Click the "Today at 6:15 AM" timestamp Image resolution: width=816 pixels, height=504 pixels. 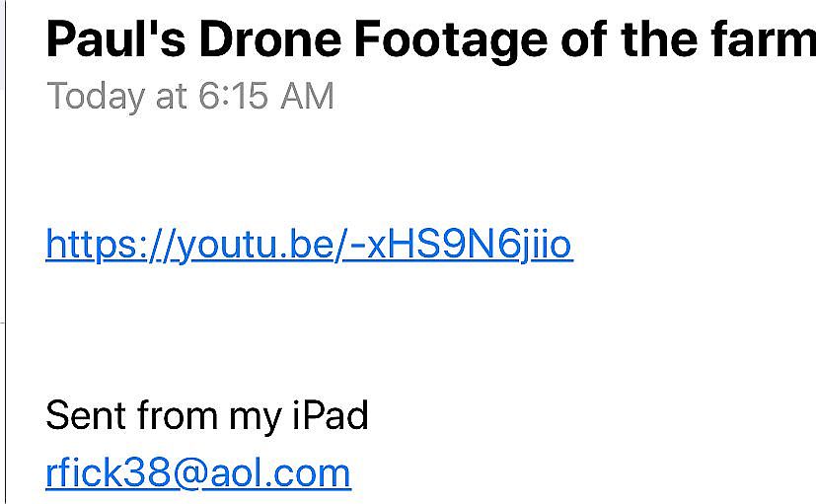[x=190, y=97]
